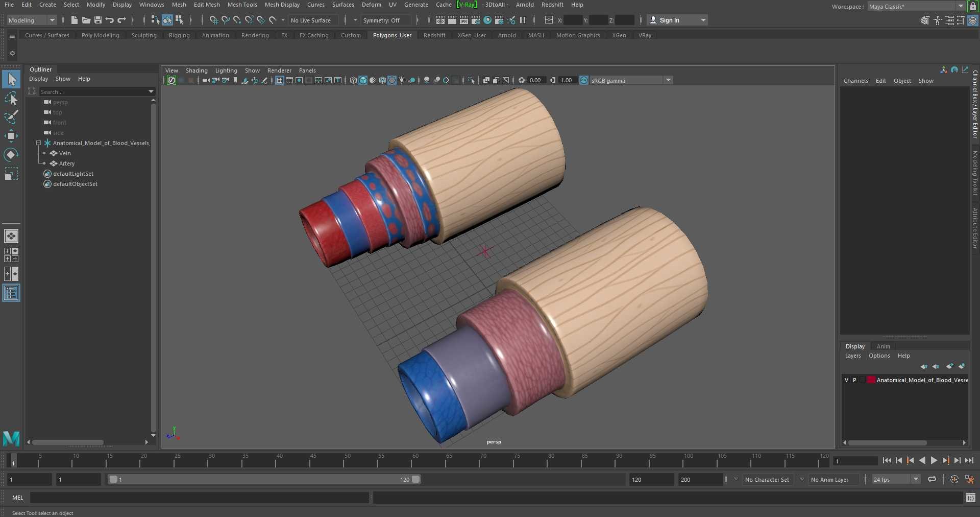Click the shelf settings gear icon
Viewport: 980px width, 517px height.
(x=12, y=53)
